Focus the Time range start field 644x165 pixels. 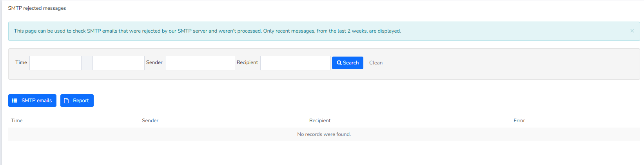[x=55, y=63]
